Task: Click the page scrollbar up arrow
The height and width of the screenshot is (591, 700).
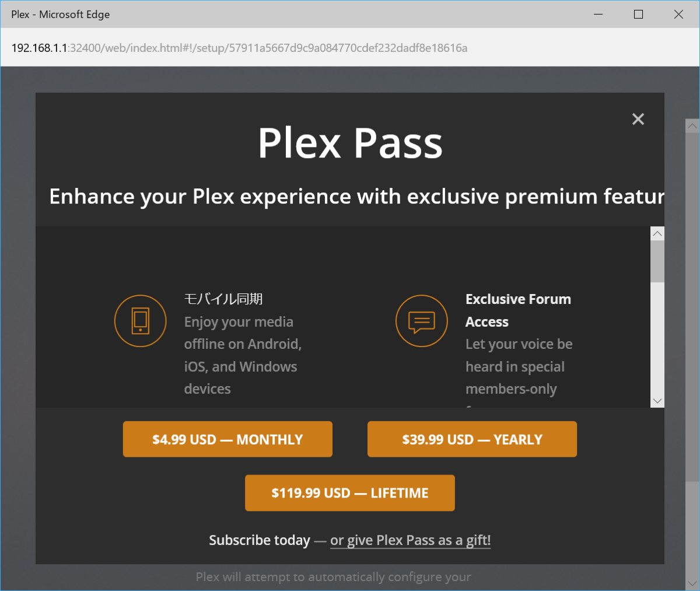Action: tap(692, 125)
